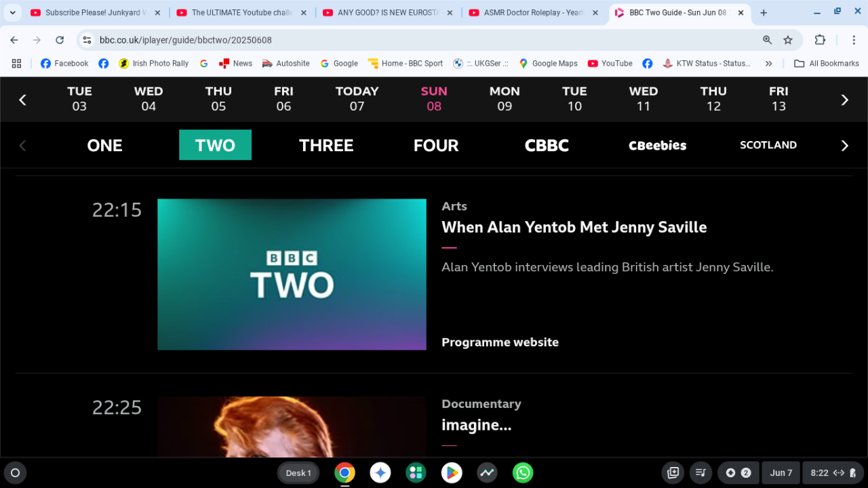The height and width of the screenshot is (488, 868).
Task: Select MON 09 in the day picker
Action: tap(505, 99)
